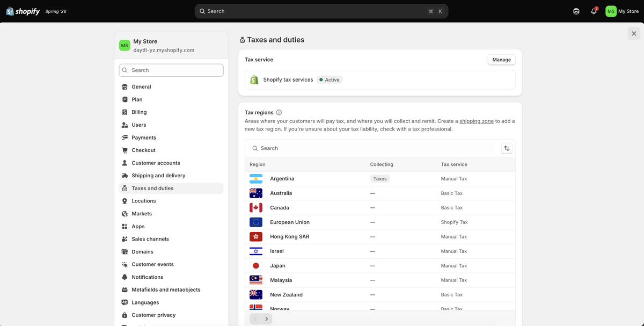This screenshot has height=326, width=644.
Task: Open the Japan tax region row
Action: [380, 266]
